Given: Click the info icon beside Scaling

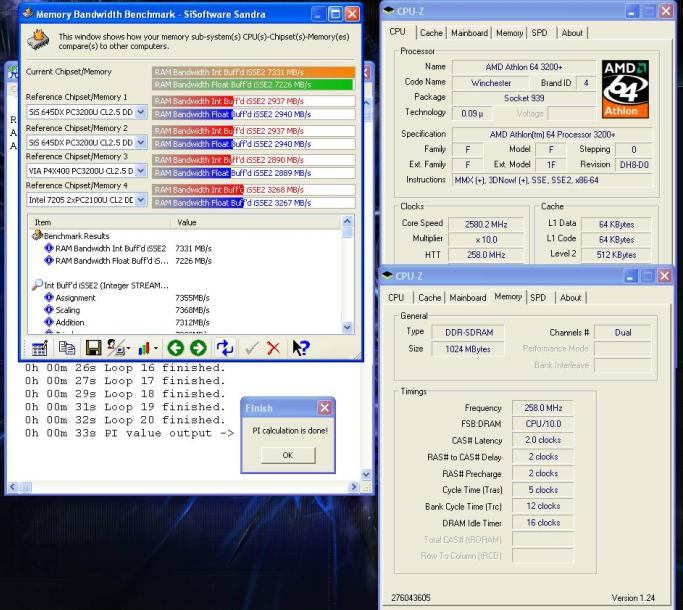Looking at the screenshot, I should coord(49,310).
